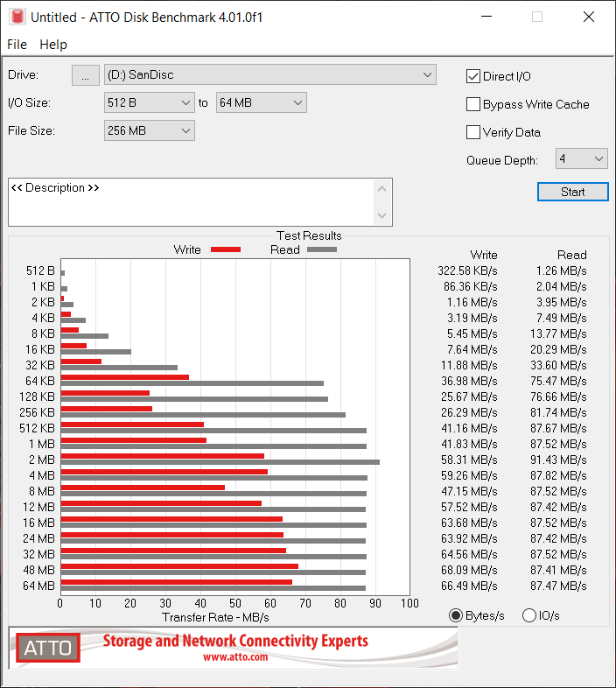Click the 59.26 MB/s write value
Screen dimensions: 616x688
click(469, 475)
